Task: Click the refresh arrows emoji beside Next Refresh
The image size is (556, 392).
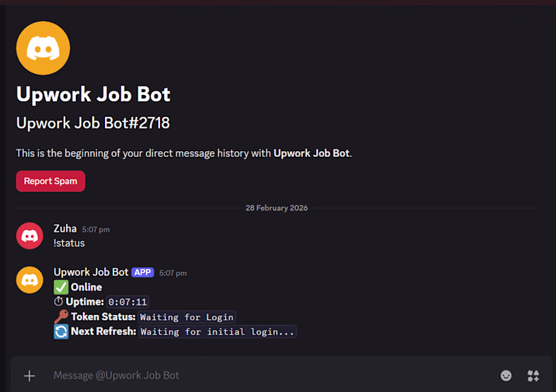Action: click(x=61, y=332)
